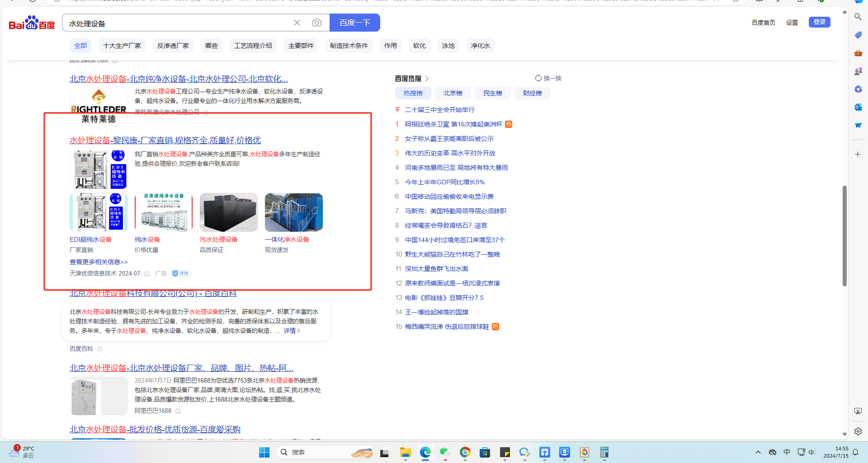Switch to the 民生榜 tab

point(493,93)
